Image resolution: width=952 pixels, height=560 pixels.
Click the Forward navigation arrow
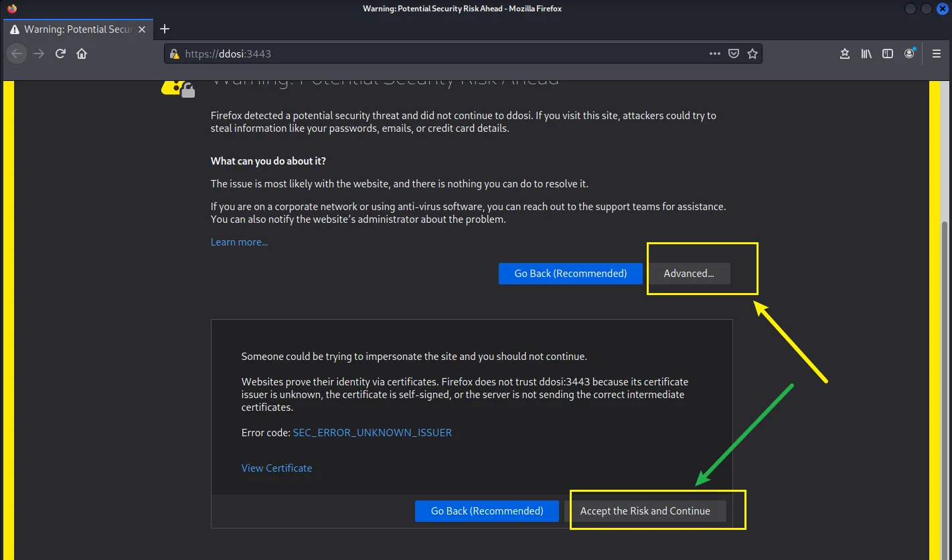39,54
